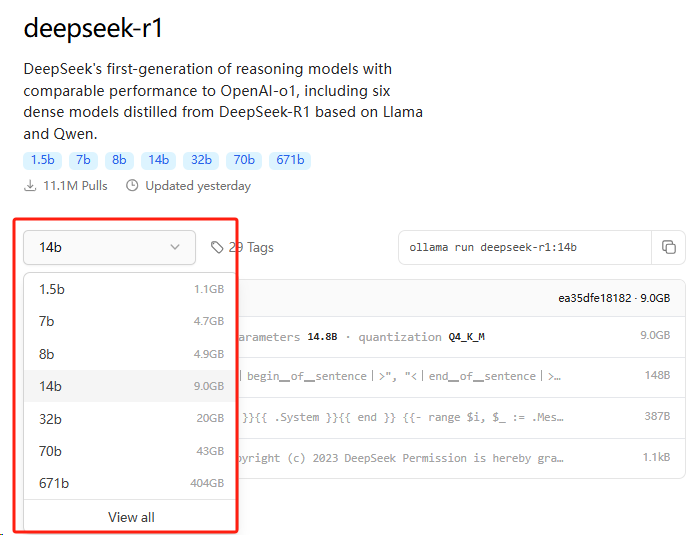Copy the ollama run command
The image size is (698, 535).
tap(668, 247)
